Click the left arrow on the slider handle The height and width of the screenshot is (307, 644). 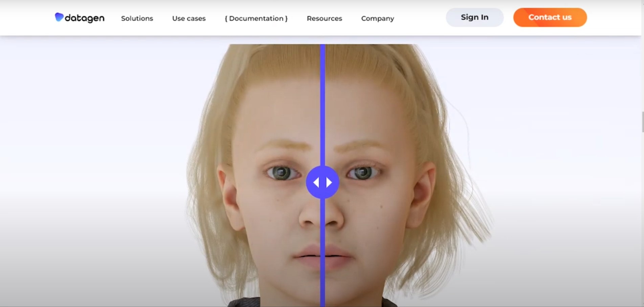point(316,183)
